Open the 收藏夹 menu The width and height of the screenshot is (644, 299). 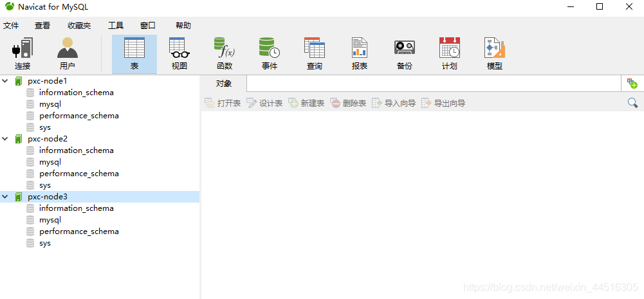tap(79, 26)
